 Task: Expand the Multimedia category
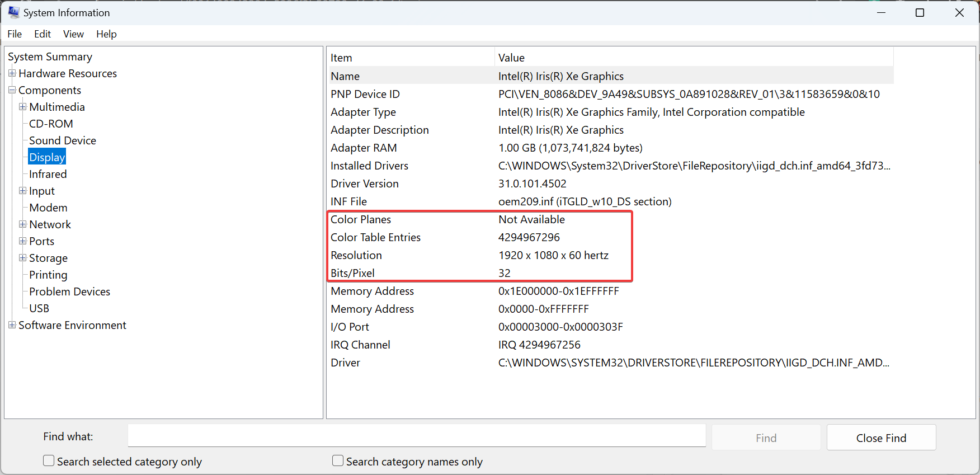click(x=22, y=107)
